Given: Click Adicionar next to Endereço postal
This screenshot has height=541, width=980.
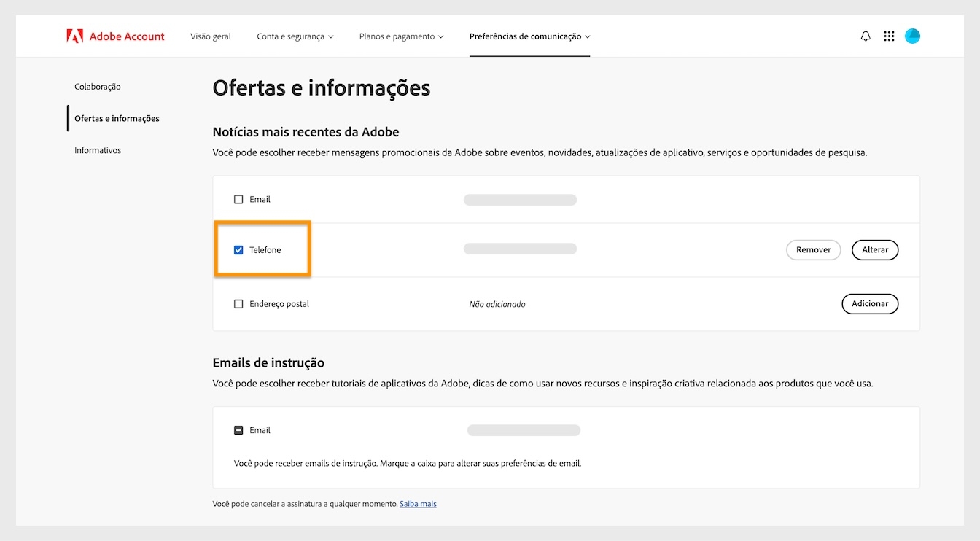Looking at the screenshot, I should pyautogui.click(x=870, y=303).
